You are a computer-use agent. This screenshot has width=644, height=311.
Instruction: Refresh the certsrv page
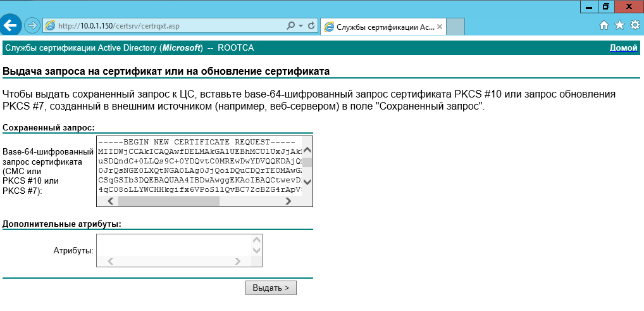click(x=311, y=26)
